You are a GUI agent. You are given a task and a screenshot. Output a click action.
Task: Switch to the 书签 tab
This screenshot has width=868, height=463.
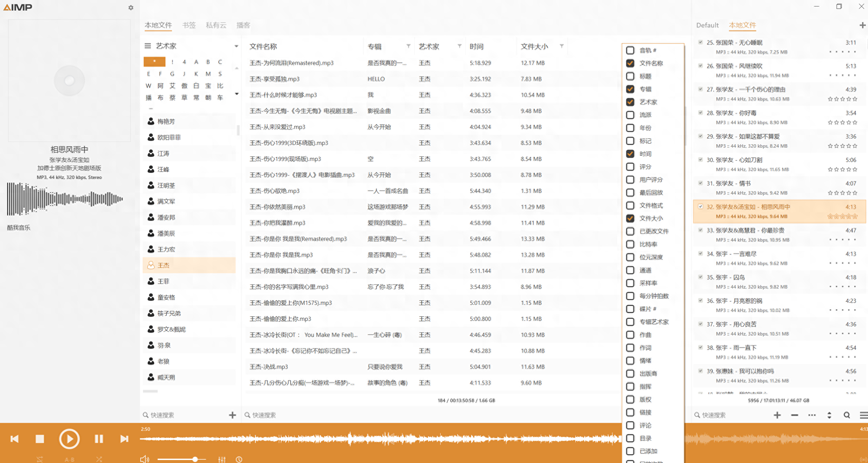pyautogui.click(x=190, y=25)
